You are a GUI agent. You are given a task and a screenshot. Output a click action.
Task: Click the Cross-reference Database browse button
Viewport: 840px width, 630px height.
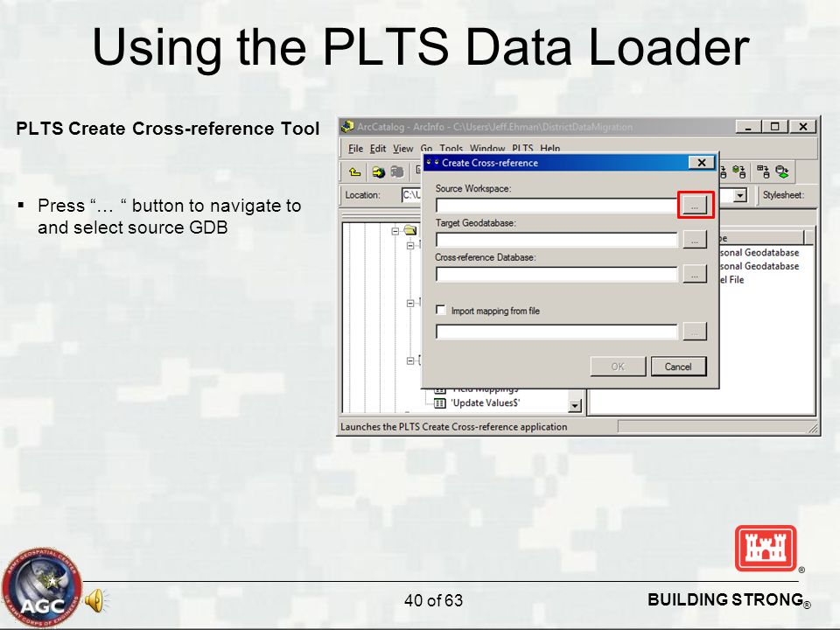pyautogui.click(x=695, y=274)
